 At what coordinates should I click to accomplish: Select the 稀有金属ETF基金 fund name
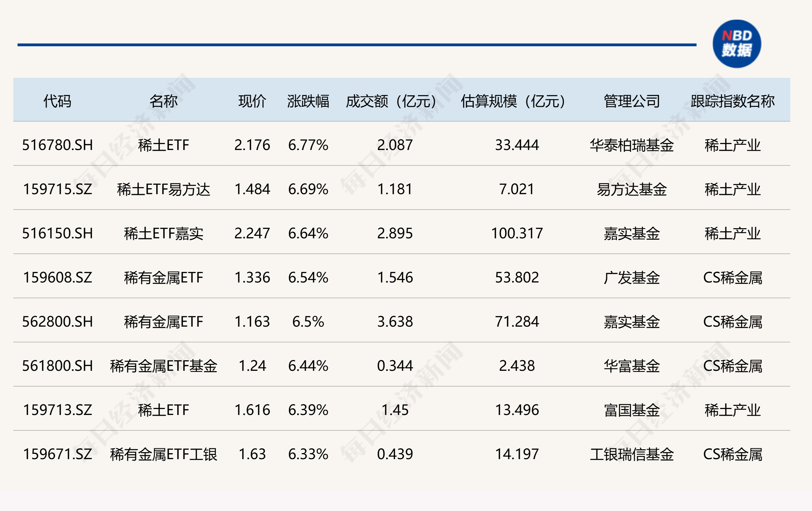pyautogui.click(x=163, y=366)
